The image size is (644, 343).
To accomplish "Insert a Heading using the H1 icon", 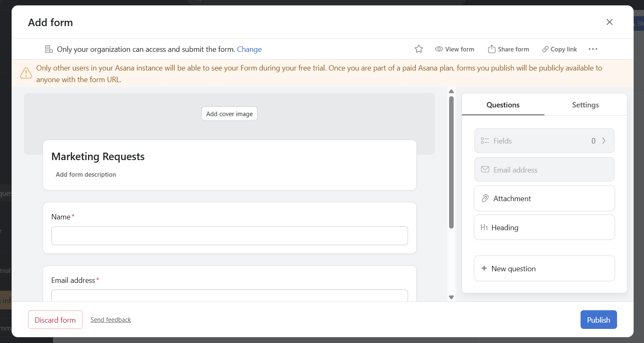I will [485, 227].
